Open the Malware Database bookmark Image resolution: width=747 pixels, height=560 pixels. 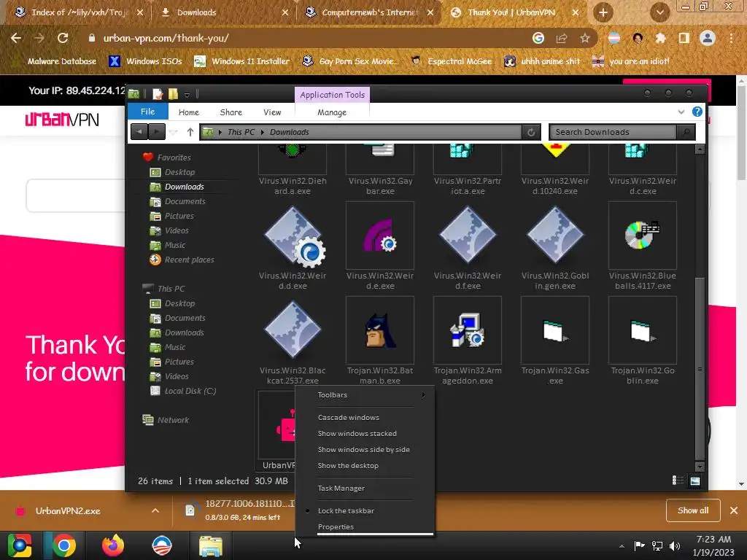(x=55, y=61)
